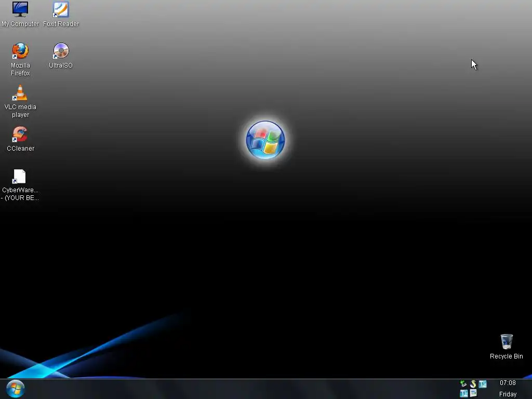The height and width of the screenshot is (399, 532).
Task: Open the Start menu orb
Action: point(15,389)
